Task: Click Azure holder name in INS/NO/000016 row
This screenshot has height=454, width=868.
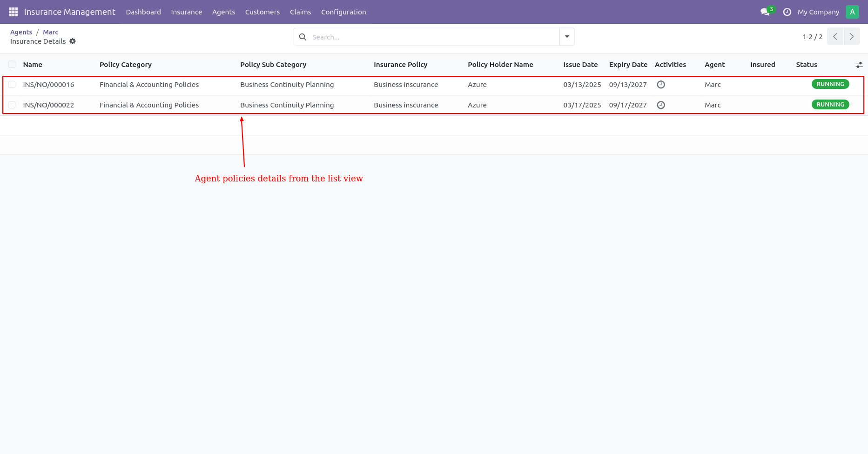Action: (x=477, y=85)
